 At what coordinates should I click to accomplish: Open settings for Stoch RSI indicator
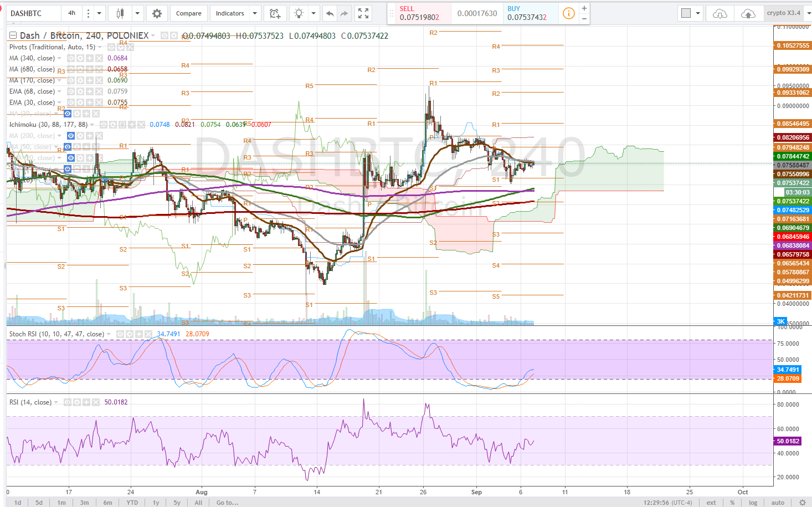point(129,334)
